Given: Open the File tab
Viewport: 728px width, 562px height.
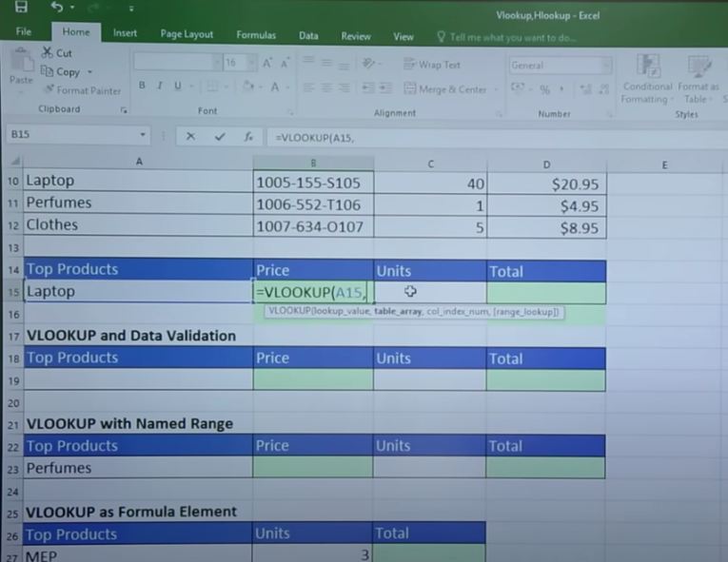Looking at the screenshot, I should click(x=24, y=31).
